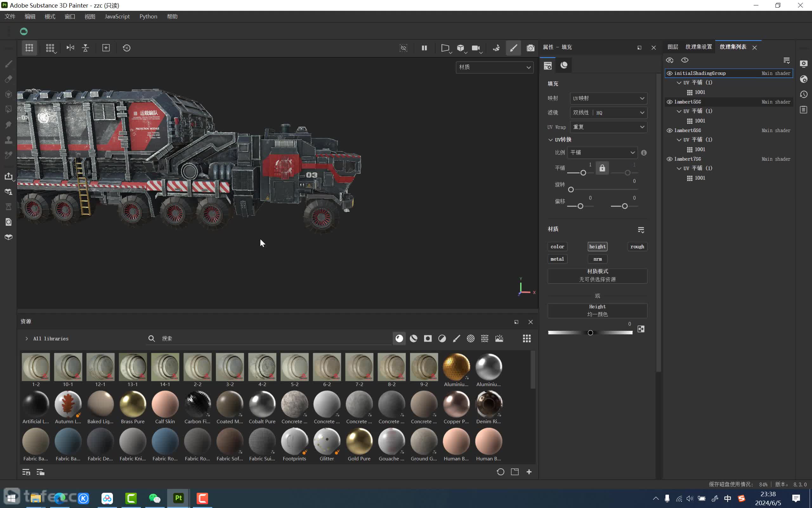This screenshot has height=508, width=812.
Task: Hide the lambert6SG texture set
Action: point(669,130)
